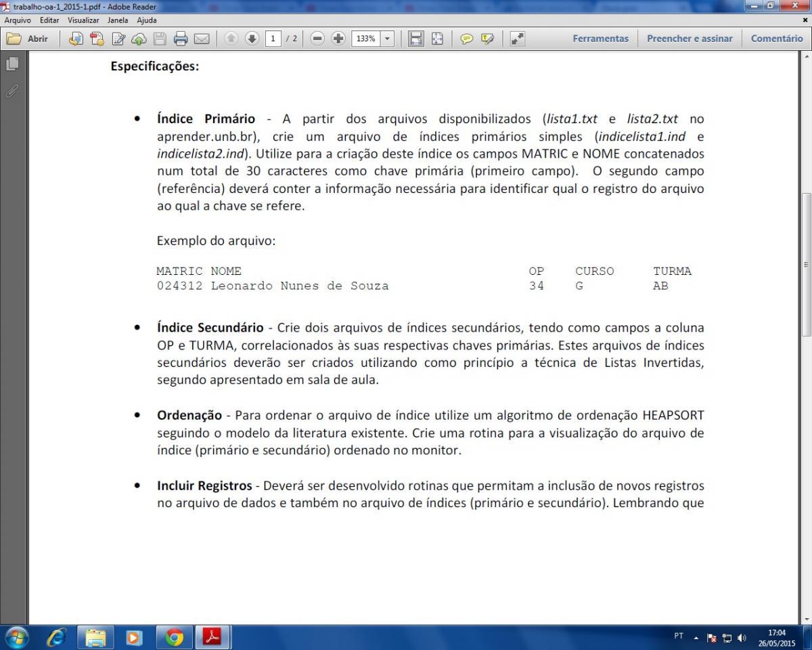Click the 'Especificações:' heading text

point(155,67)
